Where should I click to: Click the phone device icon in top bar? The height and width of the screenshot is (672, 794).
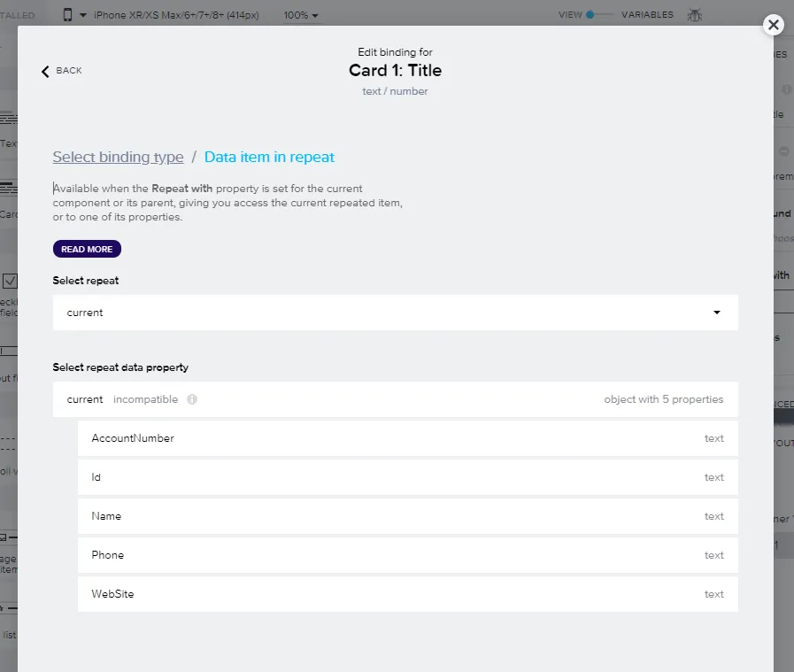[x=68, y=15]
